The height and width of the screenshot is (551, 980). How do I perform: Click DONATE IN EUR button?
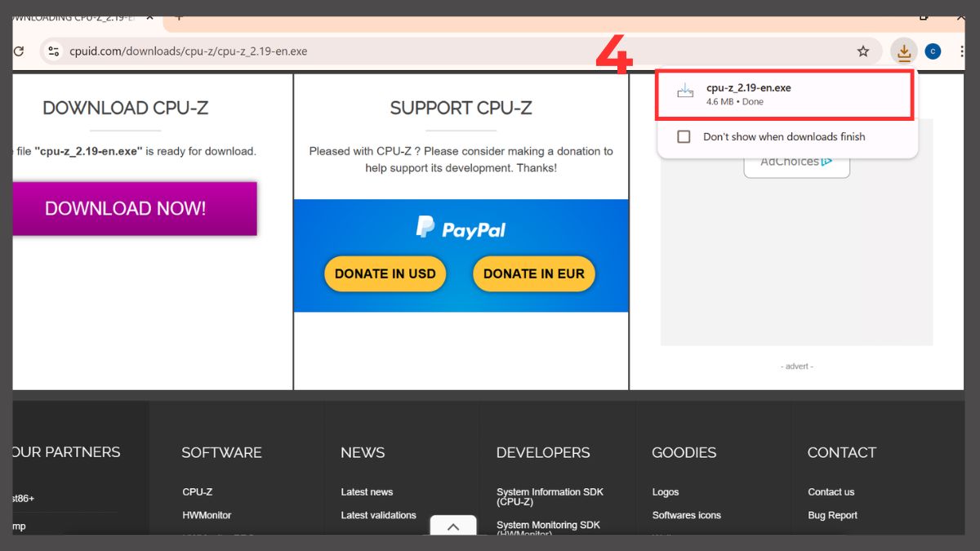(x=534, y=273)
